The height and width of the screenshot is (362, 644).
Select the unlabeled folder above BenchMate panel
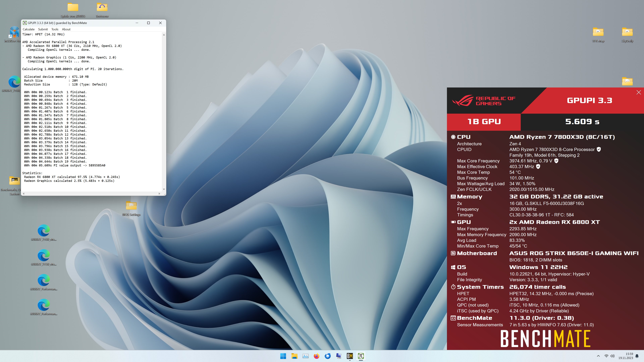point(627,81)
